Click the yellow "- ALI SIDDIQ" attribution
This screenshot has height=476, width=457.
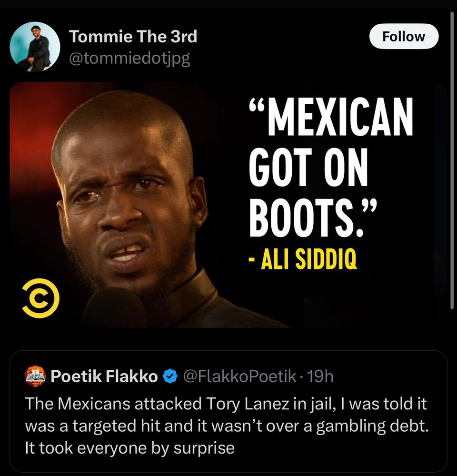(302, 258)
